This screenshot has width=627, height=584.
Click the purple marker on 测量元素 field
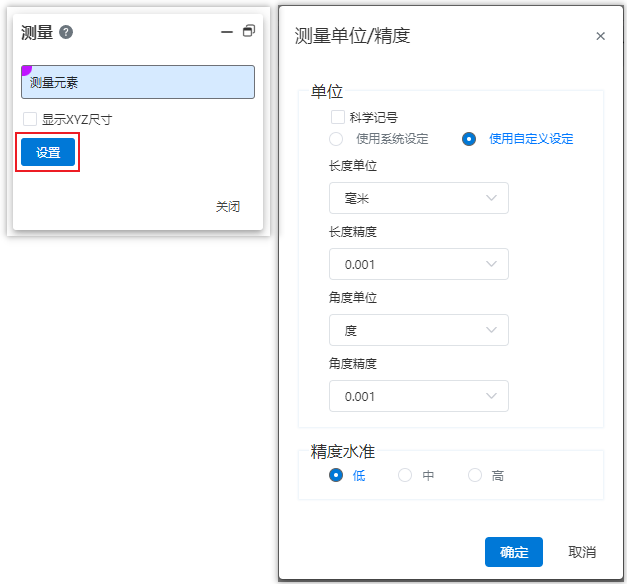[26, 70]
